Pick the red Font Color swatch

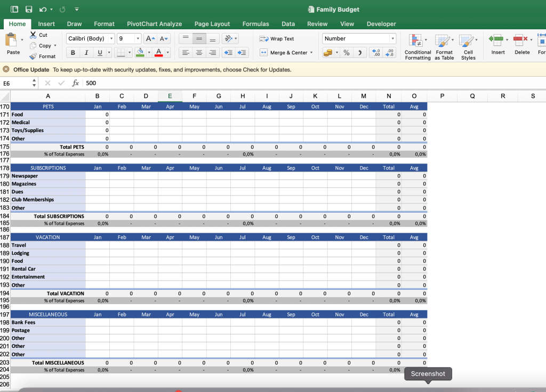pyautogui.click(x=159, y=53)
